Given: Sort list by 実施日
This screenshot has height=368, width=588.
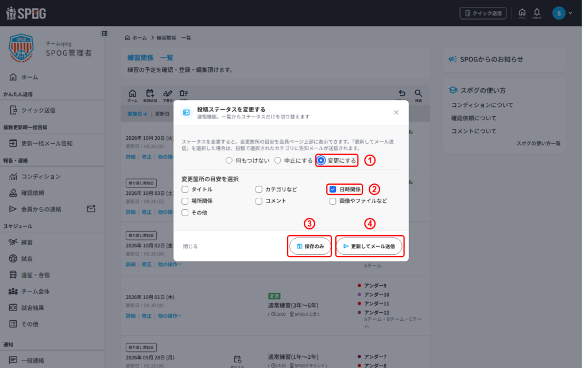Looking at the screenshot, I should pyautogui.click(x=137, y=114).
